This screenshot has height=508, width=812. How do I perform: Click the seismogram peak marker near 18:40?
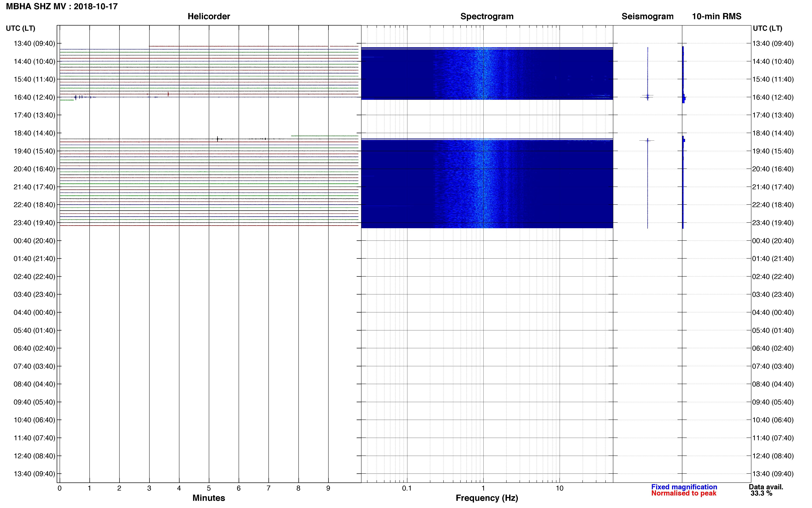click(x=648, y=140)
